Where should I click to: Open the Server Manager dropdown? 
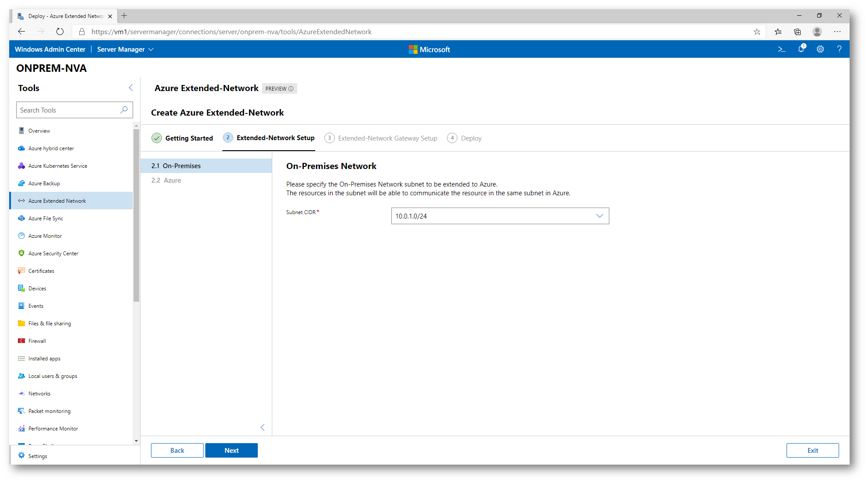pyautogui.click(x=125, y=49)
